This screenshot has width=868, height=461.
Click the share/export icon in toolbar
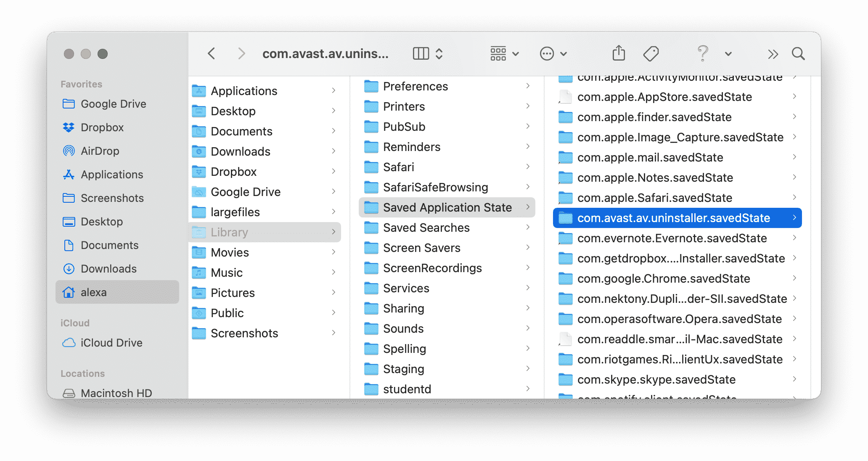pos(619,53)
